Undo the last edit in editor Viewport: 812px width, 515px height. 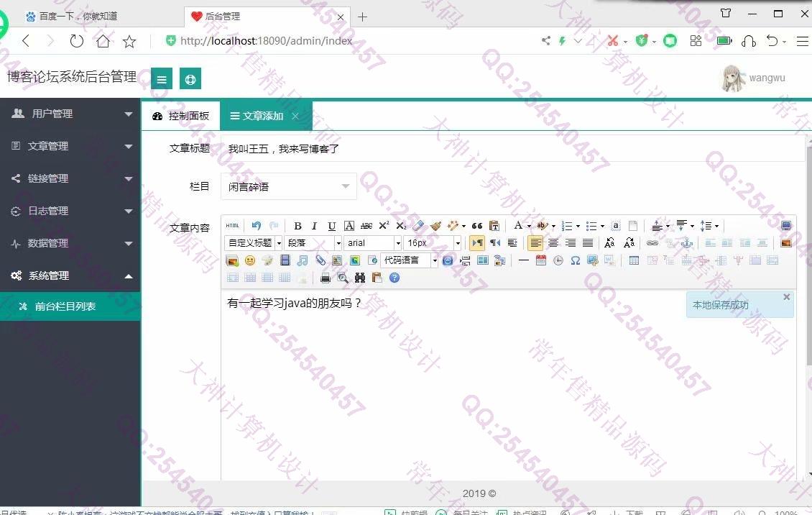pyautogui.click(x=257, y=225)
